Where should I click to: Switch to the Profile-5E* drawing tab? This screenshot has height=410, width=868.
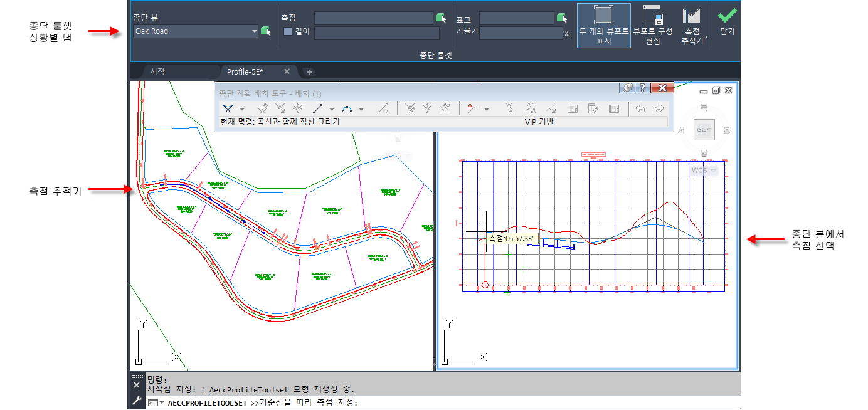245,71
